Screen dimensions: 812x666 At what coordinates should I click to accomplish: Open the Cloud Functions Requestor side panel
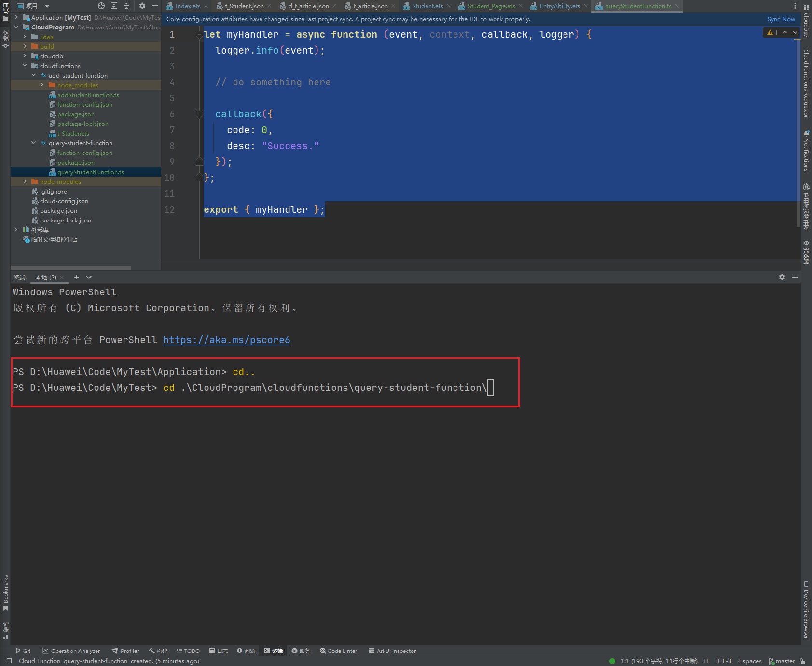(806, 83)
